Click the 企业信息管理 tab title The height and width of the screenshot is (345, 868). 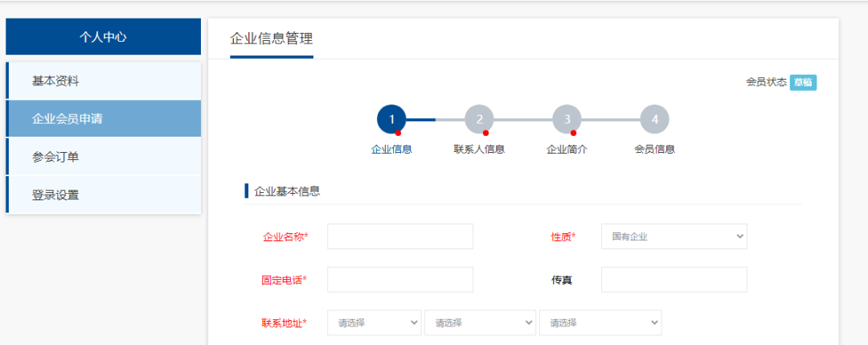[x=271, y=39]
